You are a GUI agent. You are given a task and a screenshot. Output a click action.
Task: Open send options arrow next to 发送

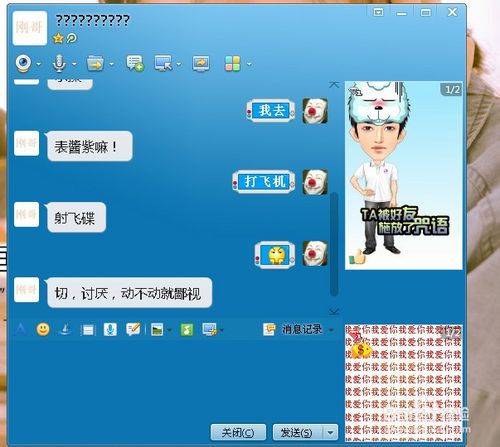(330, 432)
